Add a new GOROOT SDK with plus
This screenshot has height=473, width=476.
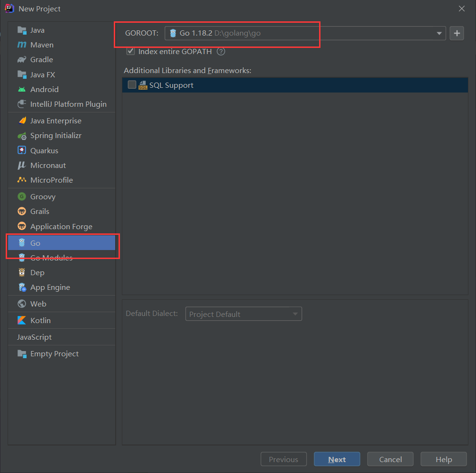457,33
